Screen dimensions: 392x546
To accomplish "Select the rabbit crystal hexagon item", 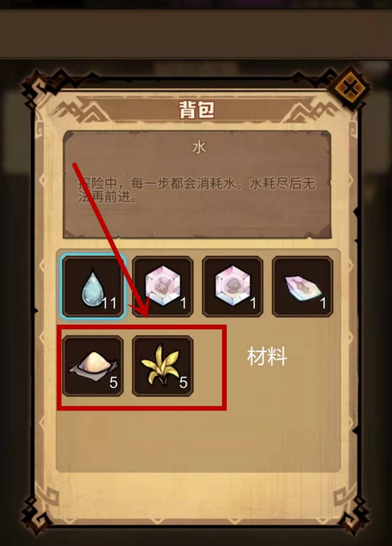I will [162, 287].
